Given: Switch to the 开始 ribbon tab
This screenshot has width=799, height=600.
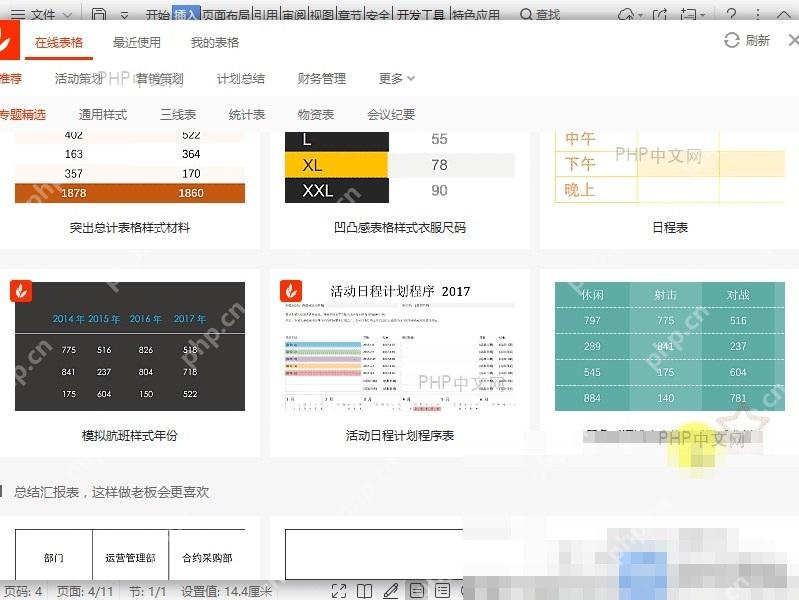Looking at the screenshot, I should [x=157, y=15].
